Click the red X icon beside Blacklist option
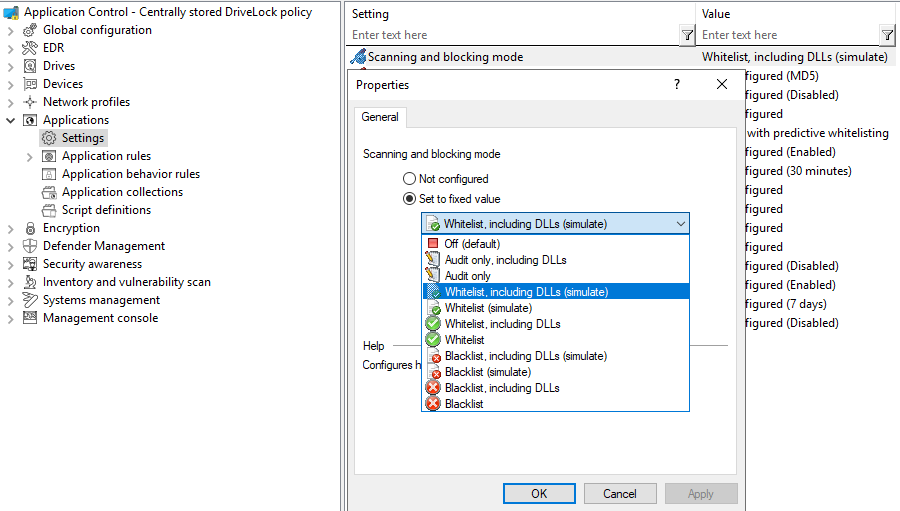 pos(433,404)
